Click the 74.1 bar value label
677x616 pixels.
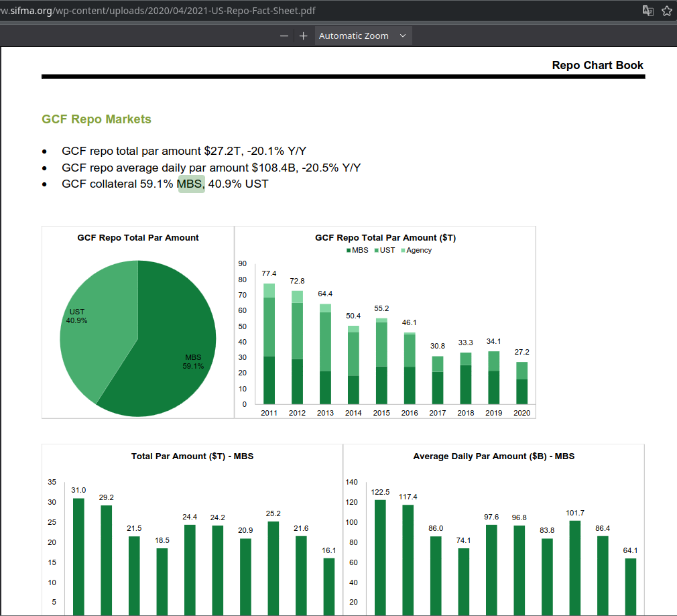point(463,540)
